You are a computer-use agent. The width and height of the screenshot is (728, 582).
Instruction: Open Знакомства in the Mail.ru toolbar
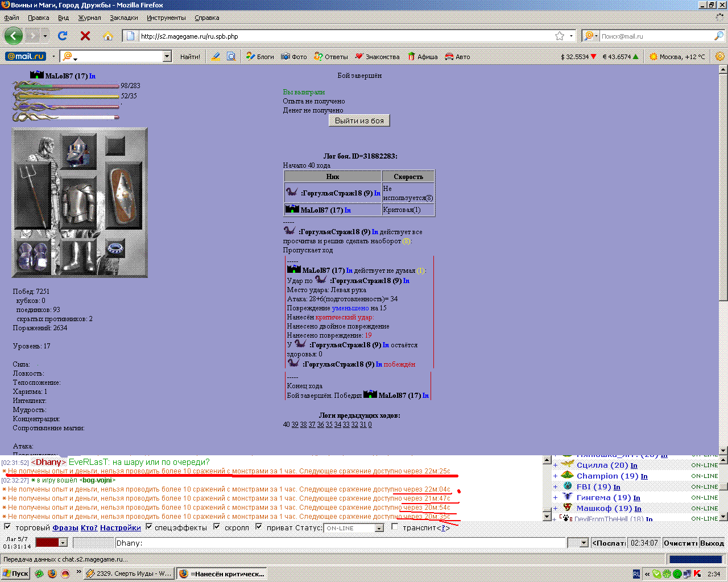click(x=377, y=56)
